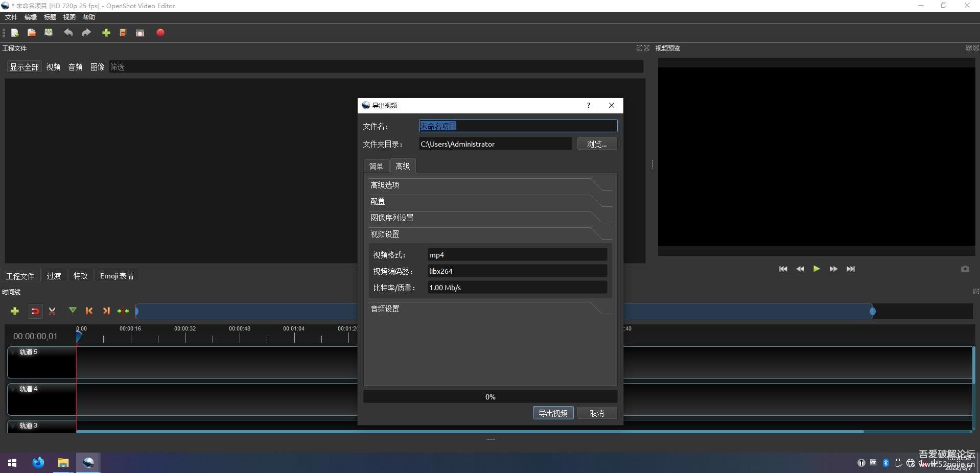This screenshot has height=473, width=980.
Task: Collapse 轨道 5 with its arrow
Action: (13, 352)
